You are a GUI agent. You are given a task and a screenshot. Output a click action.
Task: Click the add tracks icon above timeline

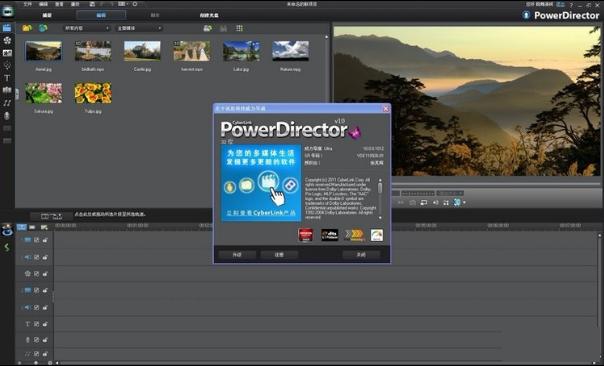click(x=44, y=227)
